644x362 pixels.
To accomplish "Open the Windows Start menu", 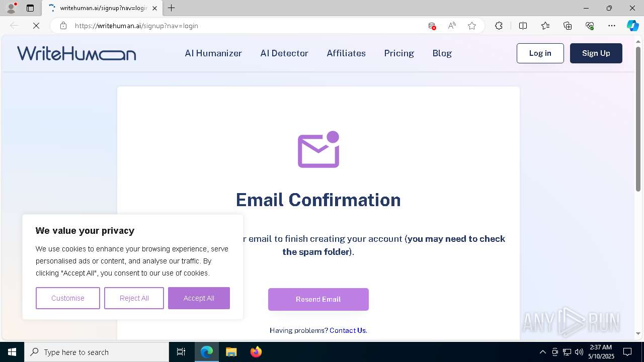I will point(12,352).
